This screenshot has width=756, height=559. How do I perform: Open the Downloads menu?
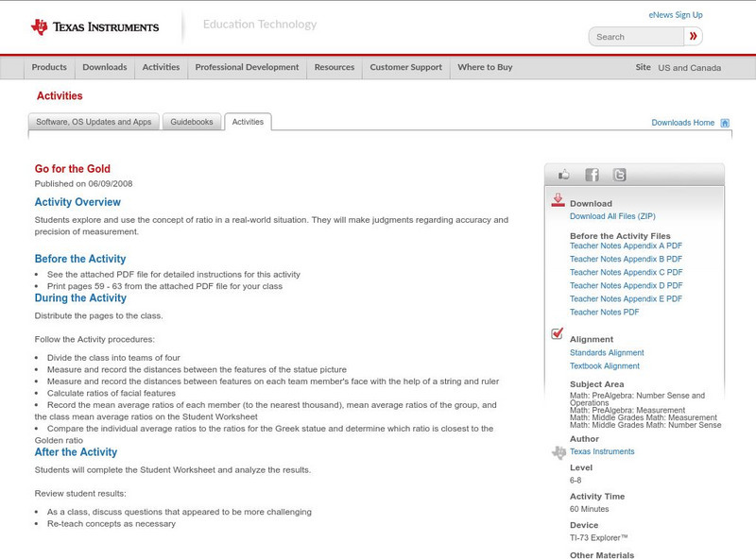coord(105,67)
